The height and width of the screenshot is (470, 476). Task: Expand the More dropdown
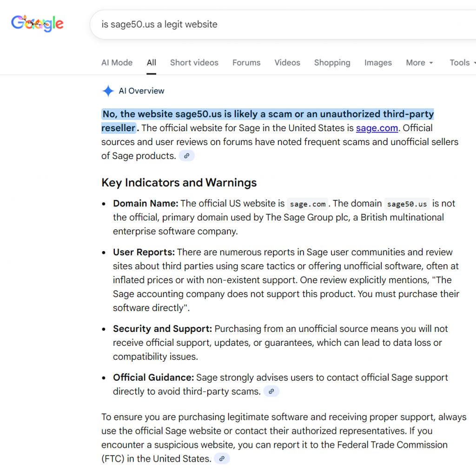pyautogui.click(x=419, y=63)
